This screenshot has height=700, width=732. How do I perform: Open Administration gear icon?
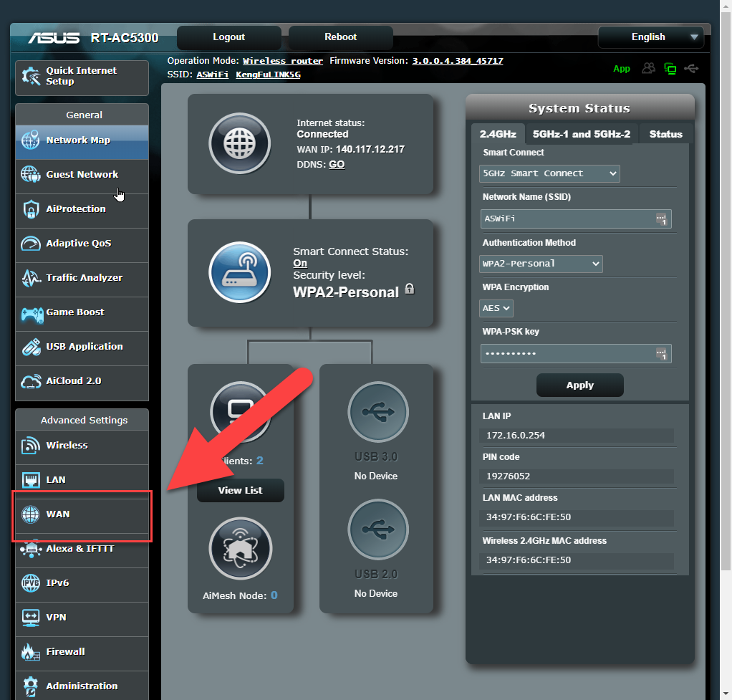tap(31, 686)
